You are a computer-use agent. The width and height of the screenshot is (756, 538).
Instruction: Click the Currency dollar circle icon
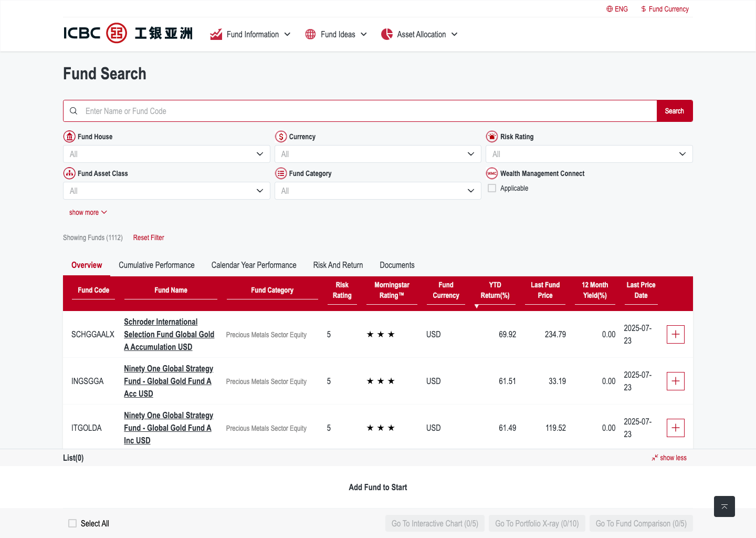point(281,137)
